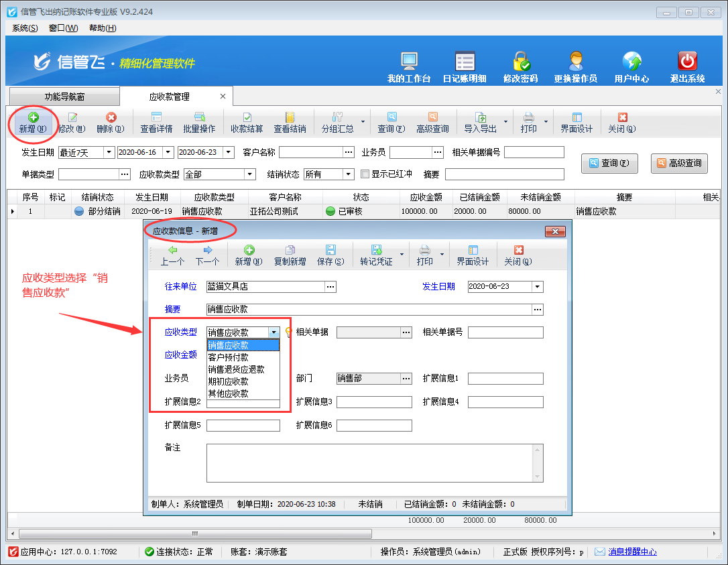Open 我的工作台 from the top banner
Screen dimensions: 728x565
409,67
